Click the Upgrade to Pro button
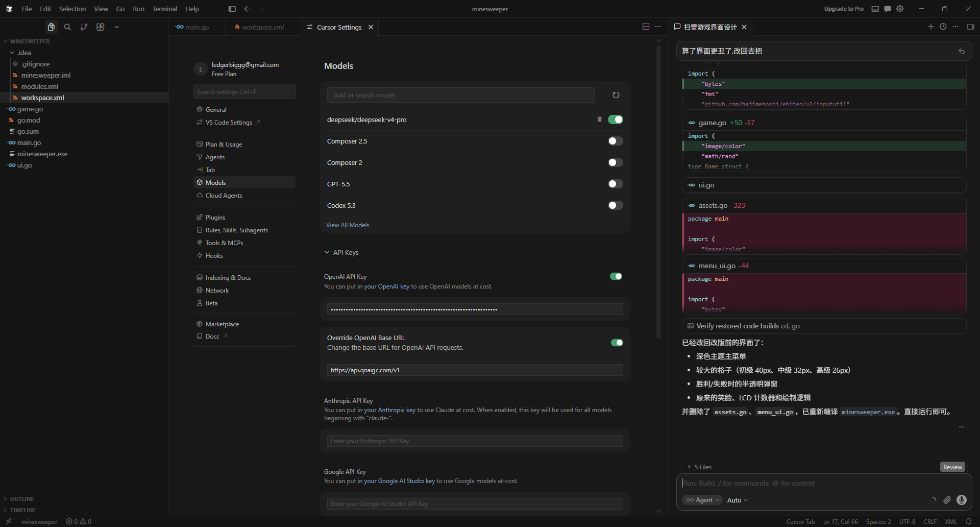Viewport: 980px width, 527px height. coord(844,9)
